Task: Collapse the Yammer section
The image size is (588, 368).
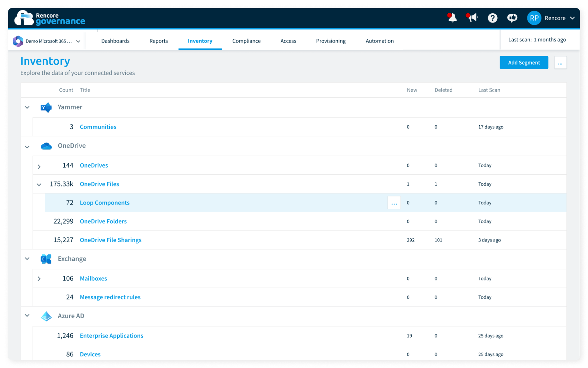Action: [x=27, y=107]
